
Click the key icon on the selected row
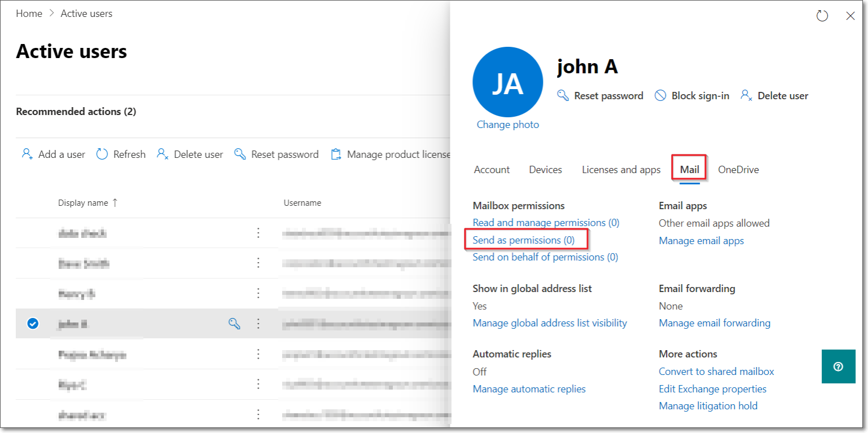tap(234, 324)
